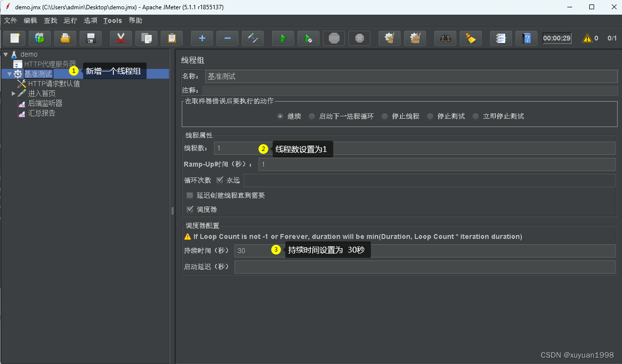This screenshot has height=364, width=622.
Task: Click Start no pauses icon
Action: (308, 38)
